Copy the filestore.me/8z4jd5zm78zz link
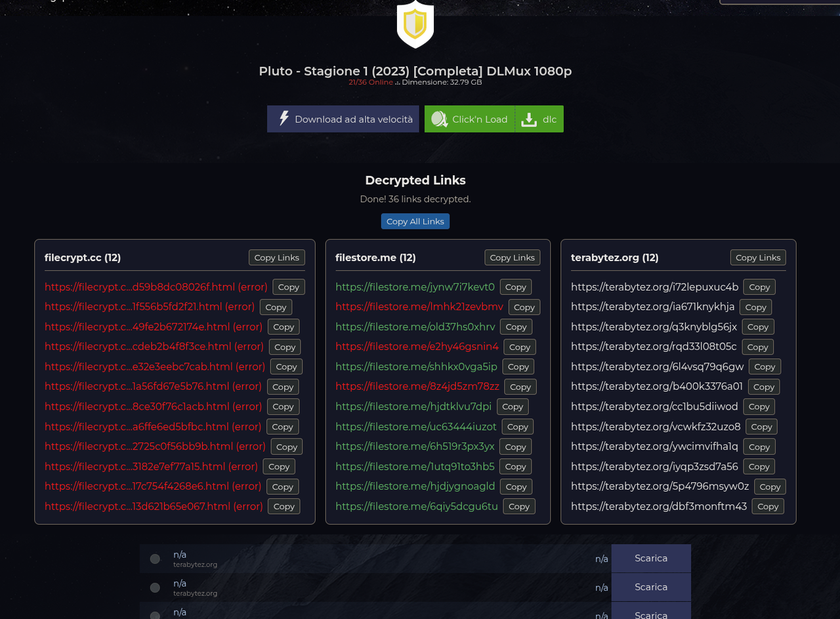The image size is (840, 619). point(520,387)
